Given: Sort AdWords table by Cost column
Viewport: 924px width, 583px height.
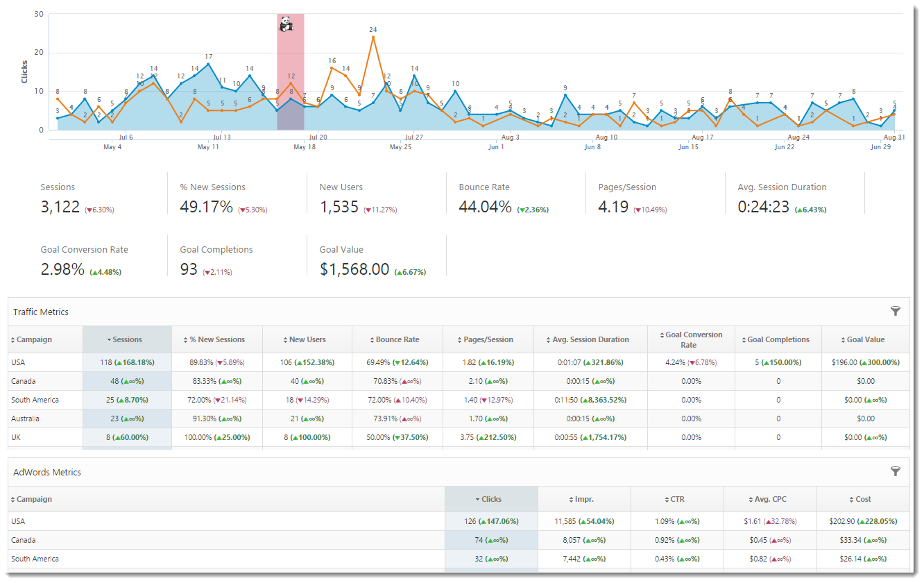Looking at the screenshot, I should 863,500.
